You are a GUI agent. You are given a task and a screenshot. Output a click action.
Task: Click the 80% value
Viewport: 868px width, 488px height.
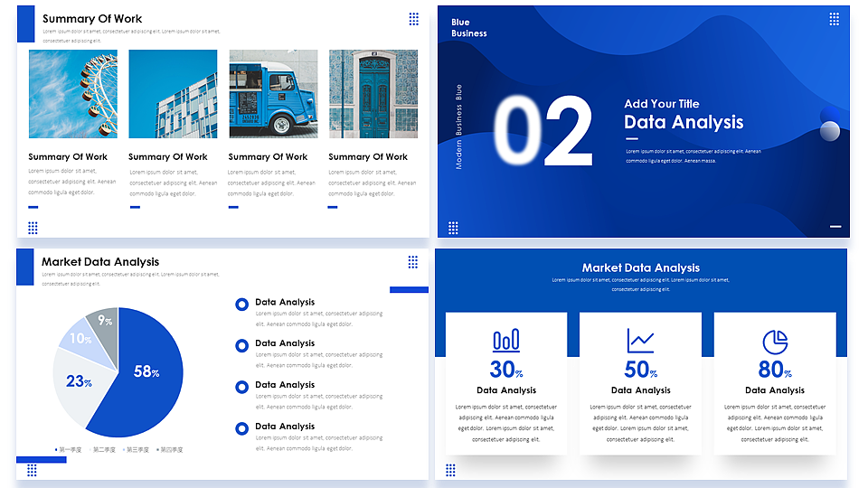click(x=775, y=369)
